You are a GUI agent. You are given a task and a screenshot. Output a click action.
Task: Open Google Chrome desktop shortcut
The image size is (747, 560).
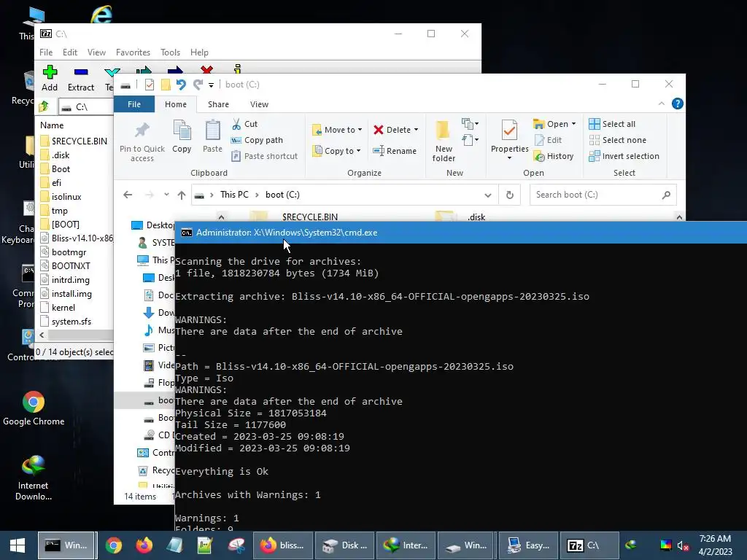34,408
